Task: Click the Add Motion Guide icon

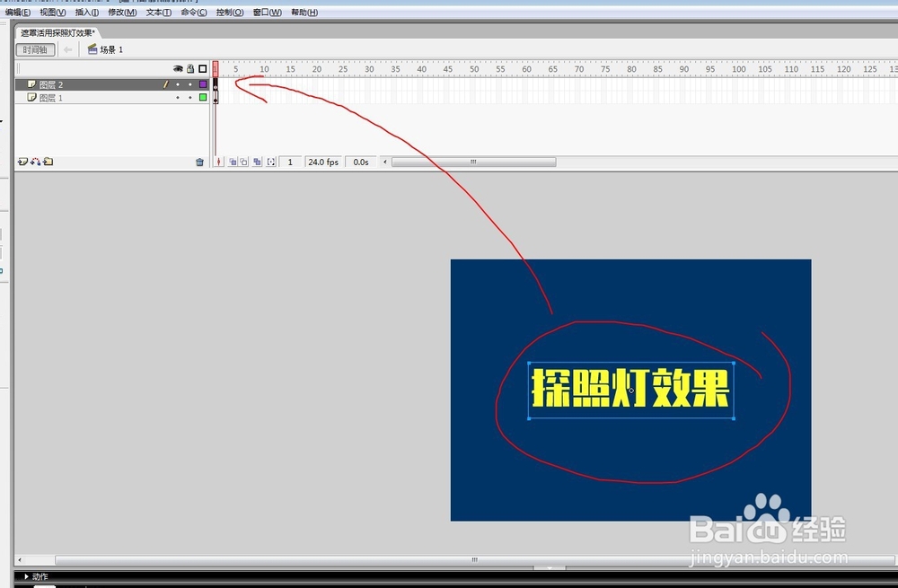Action: tap(33, 161)
